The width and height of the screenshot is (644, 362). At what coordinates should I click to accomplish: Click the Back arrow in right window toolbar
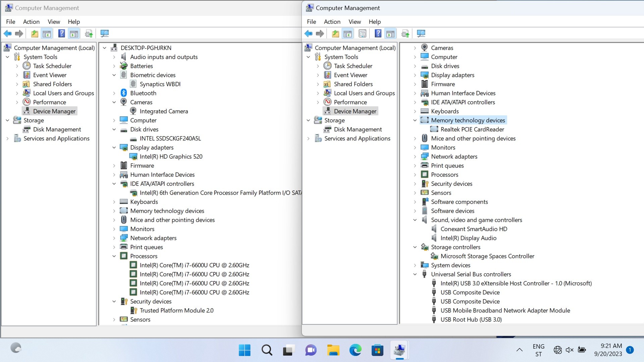click(308, 34)
